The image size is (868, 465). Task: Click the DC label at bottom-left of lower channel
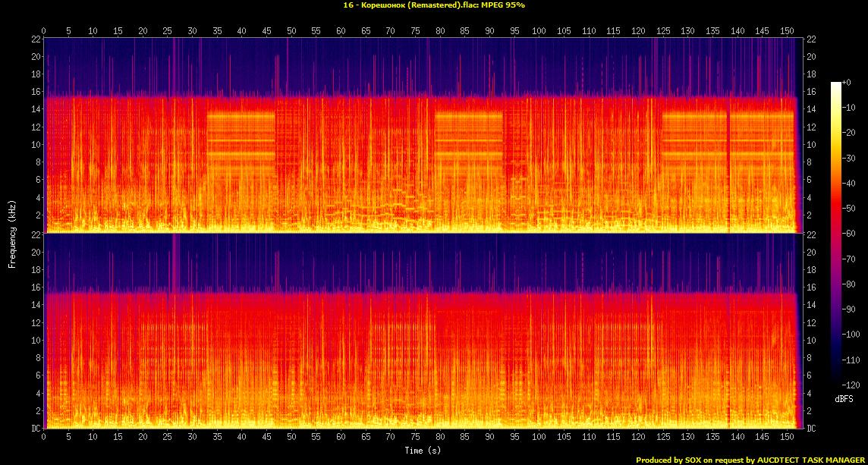click(x=35, y=429)
